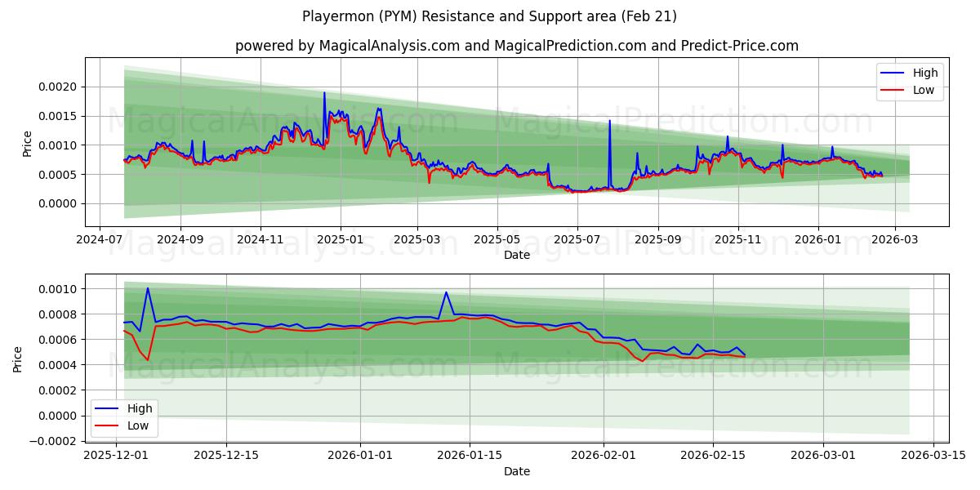Click the '2025-03' date tick on the top chart
Screen dimensions: 980x490
point(417,239)
